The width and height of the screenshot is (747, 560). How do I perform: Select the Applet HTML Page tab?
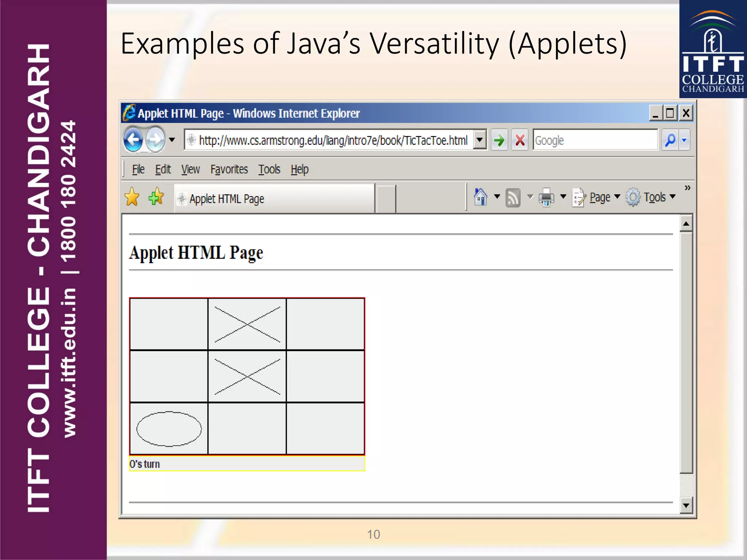[x=275, y=198]
